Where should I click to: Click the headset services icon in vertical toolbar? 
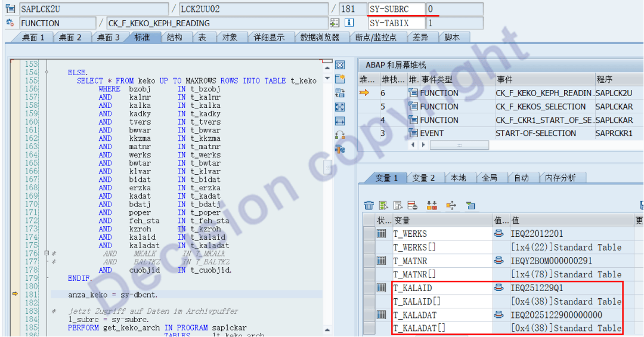[x=340, y=135]
